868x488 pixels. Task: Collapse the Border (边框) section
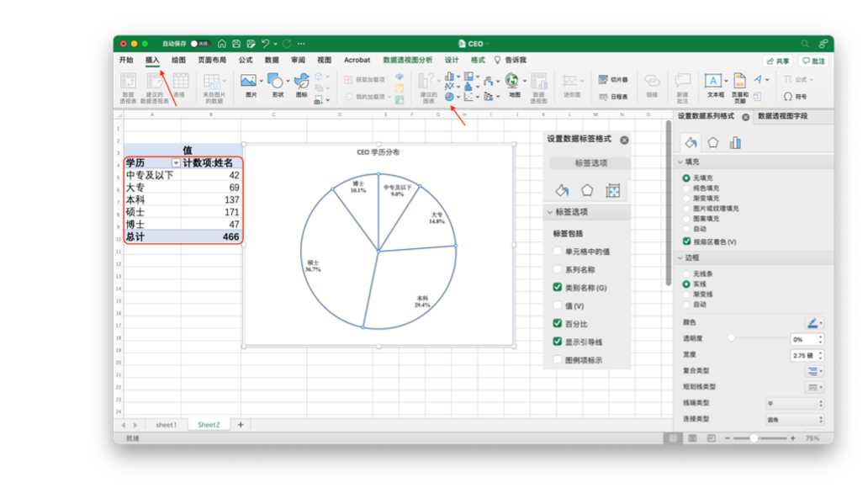pyautogui.click(x=680, y=258)
